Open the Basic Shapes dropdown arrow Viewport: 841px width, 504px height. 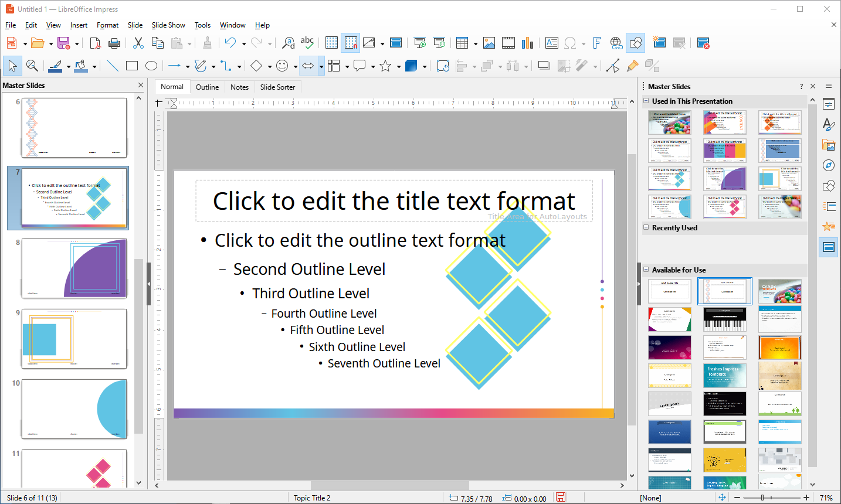[269, 66]
